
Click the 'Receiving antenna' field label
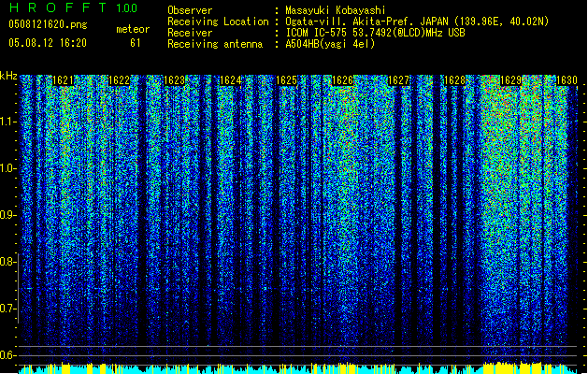[x=215, y=44]
